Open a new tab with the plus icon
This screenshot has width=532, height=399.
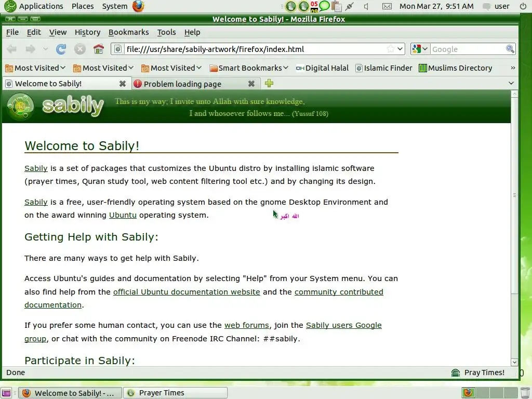[x=269, y=83]
